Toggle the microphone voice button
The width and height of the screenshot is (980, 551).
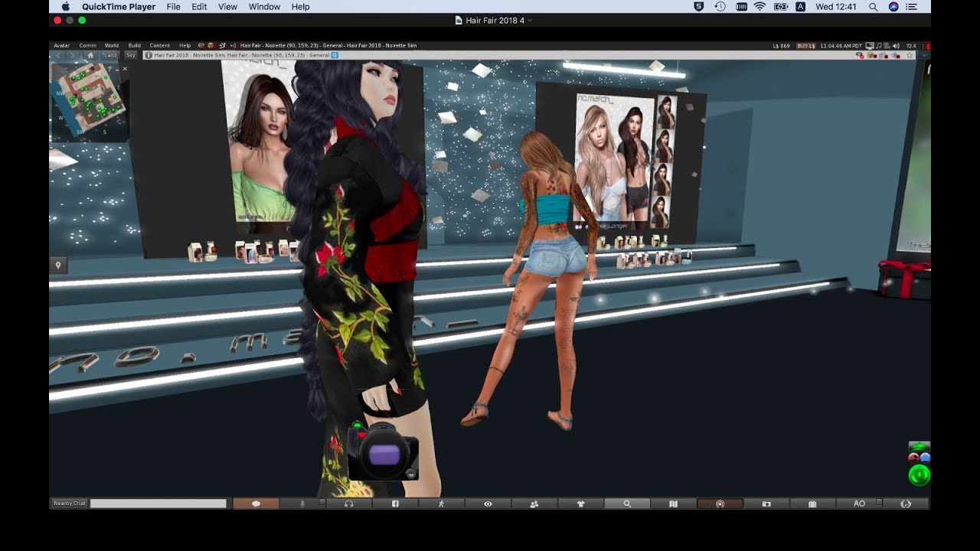coord(302,504)
